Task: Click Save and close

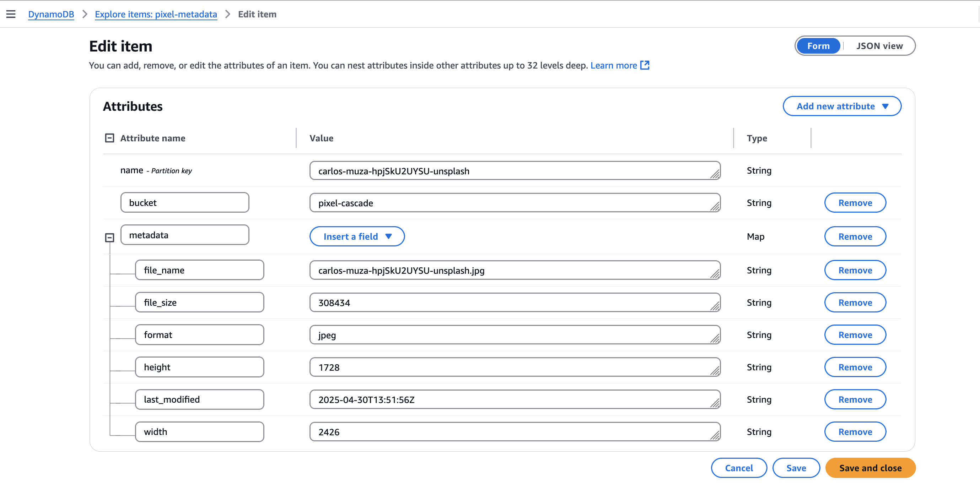Action: (x=871, y=468)
